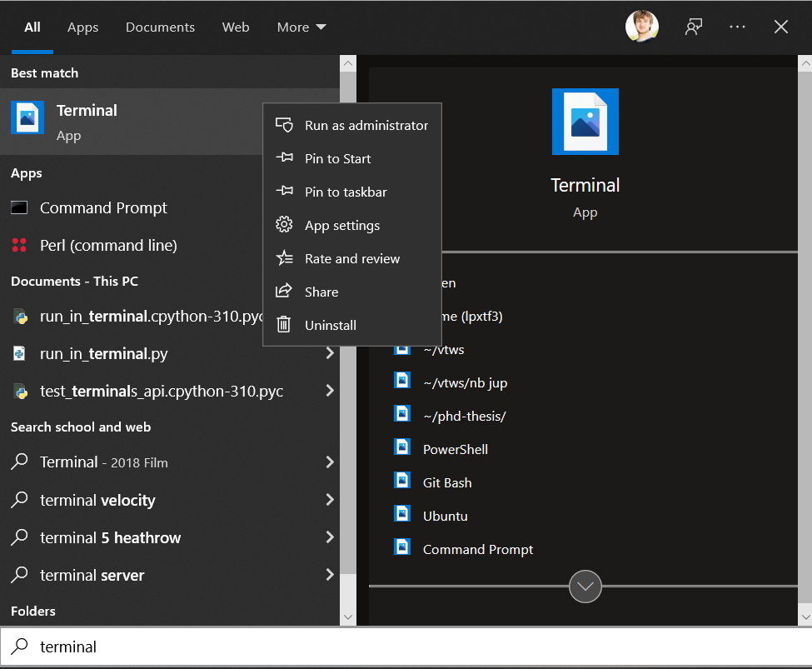Viewport: 812px width, 669px height.
Task: Click the Perl (command line) red dots icon
Action: 19,245
